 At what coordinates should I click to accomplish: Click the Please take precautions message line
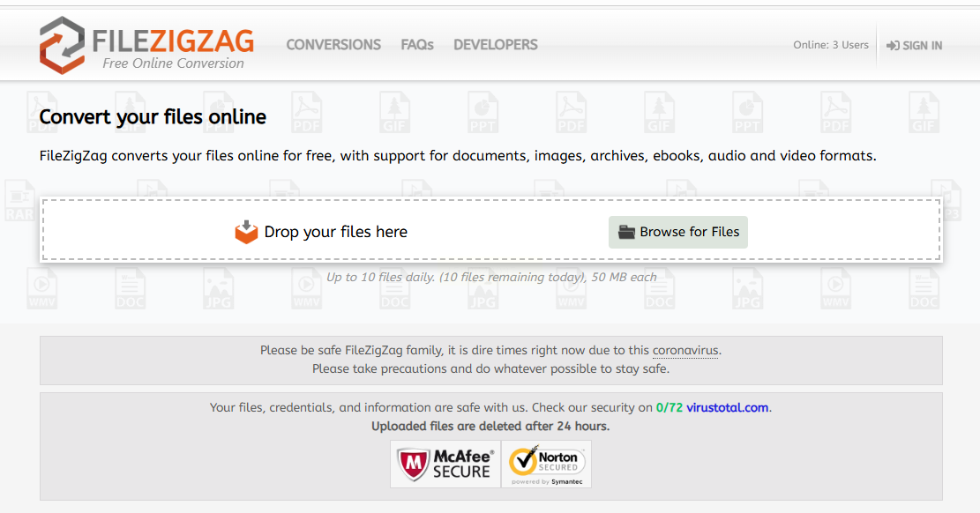pyautogui.click(x=490, y=368)
